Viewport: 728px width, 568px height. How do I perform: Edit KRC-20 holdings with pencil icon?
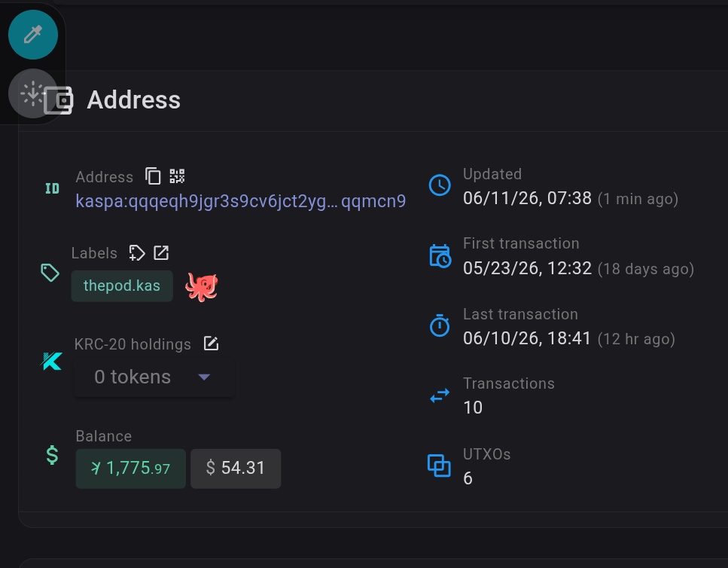212,344
